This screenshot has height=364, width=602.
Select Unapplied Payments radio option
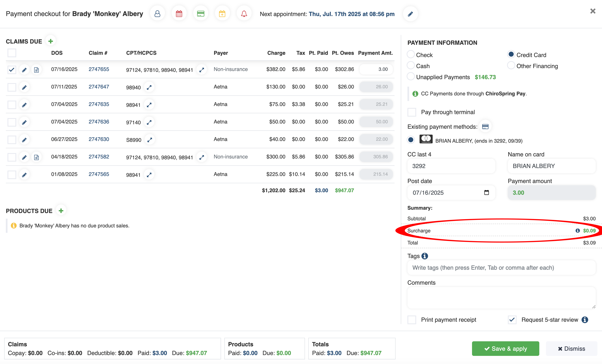pos(411,77)
